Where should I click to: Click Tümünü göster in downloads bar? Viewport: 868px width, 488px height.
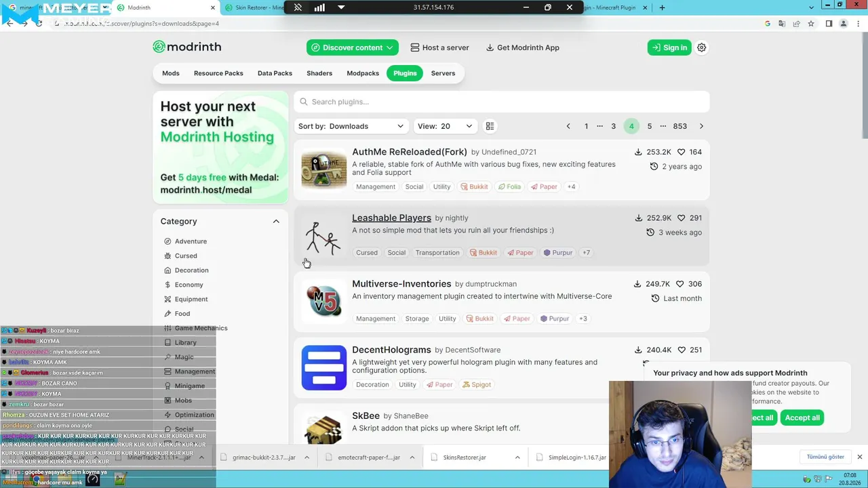tap(825, 457)
